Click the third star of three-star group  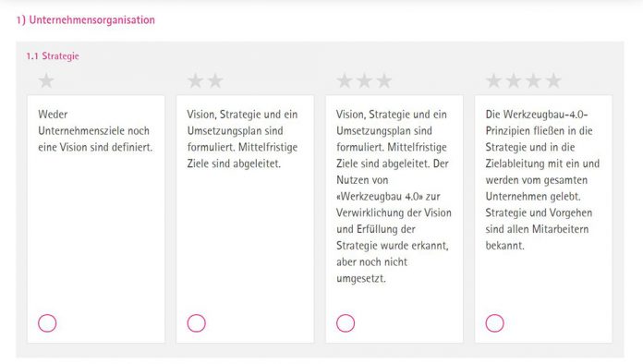pos(383,80)
